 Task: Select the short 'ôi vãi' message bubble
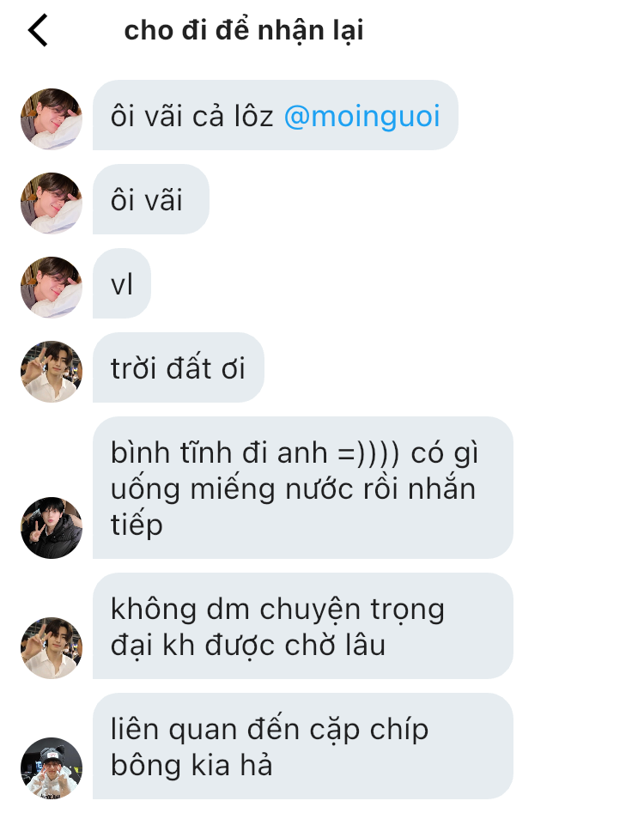coord(151,199)
